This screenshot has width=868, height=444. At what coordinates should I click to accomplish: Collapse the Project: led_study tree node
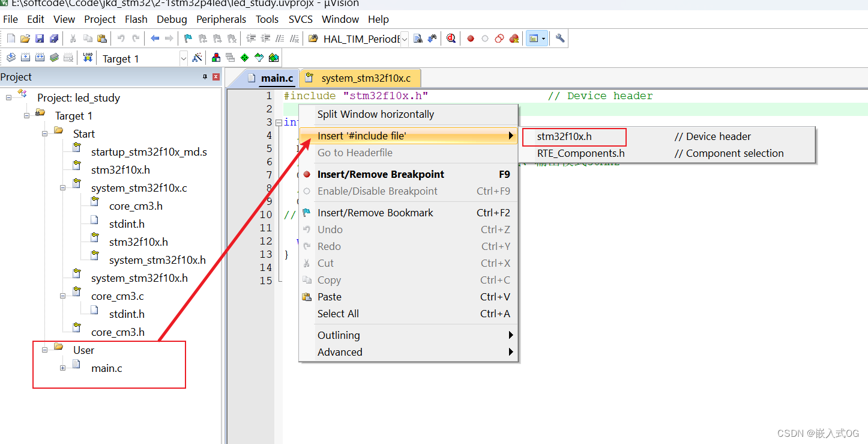click(9, 97)
